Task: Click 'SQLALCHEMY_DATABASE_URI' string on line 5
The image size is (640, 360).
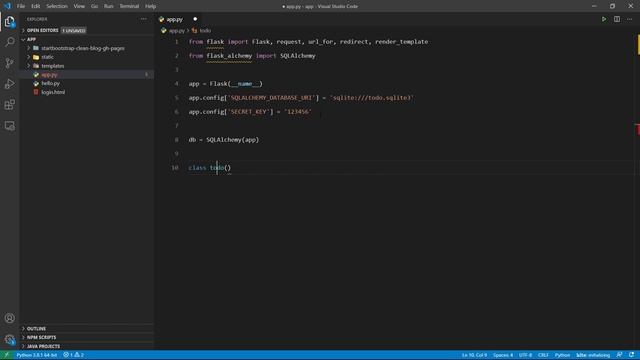Action: [272, 98]
